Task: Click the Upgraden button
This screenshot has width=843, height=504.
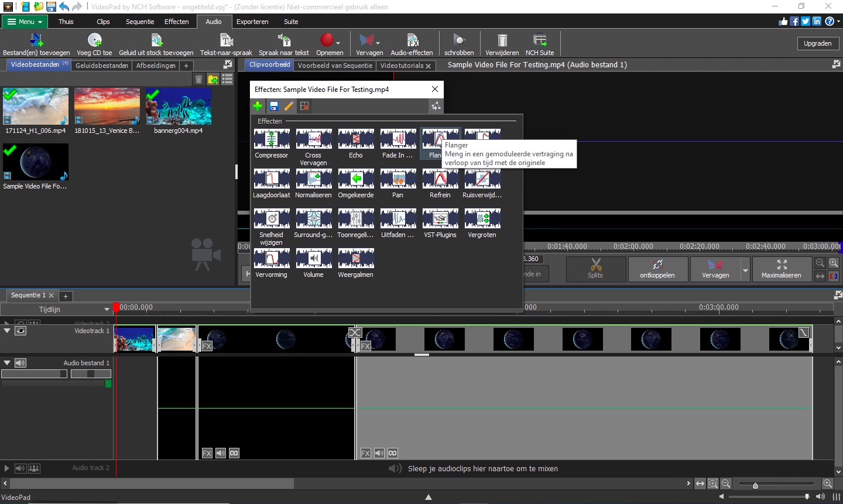Action: click(817, 43)
